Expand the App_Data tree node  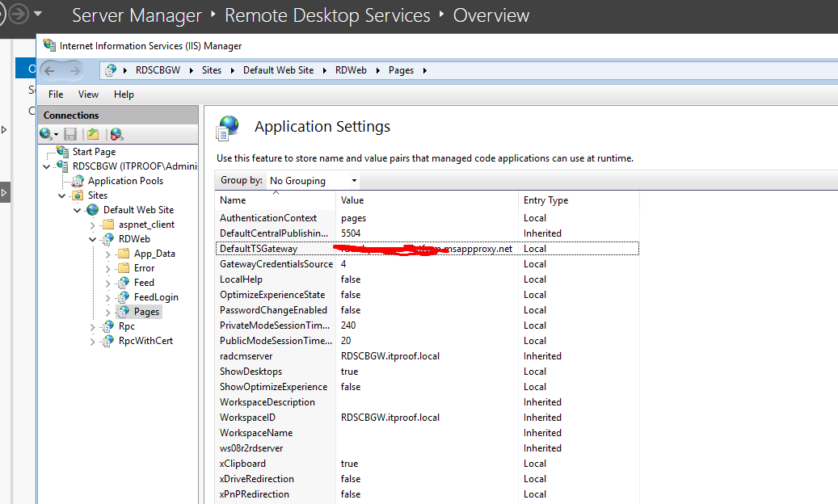108,254
